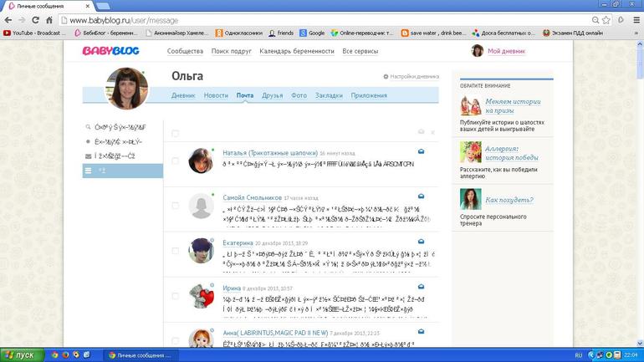The height and width of the screenshot is (362, 644).
Task: Click the envelope icon in left sidebar
Action: click(88, 156)
